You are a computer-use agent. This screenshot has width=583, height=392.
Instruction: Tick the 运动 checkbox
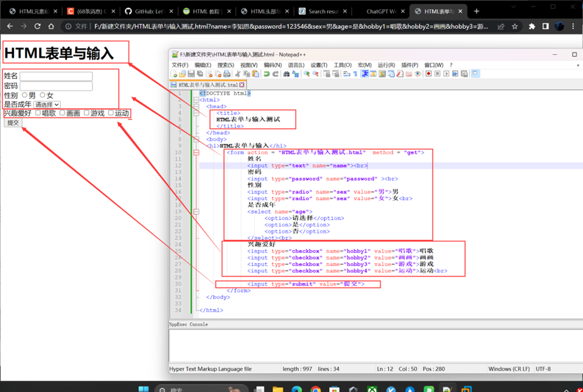[111, 113]
